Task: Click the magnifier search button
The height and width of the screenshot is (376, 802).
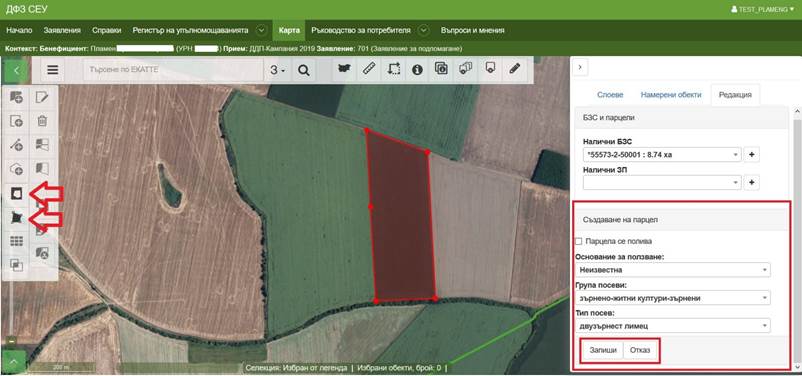Action: point(304,70)
